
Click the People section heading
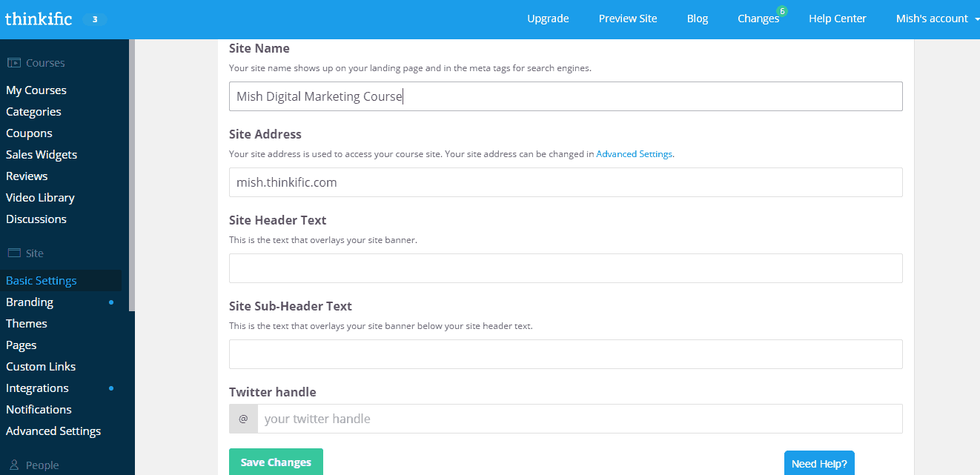point(42,465)
